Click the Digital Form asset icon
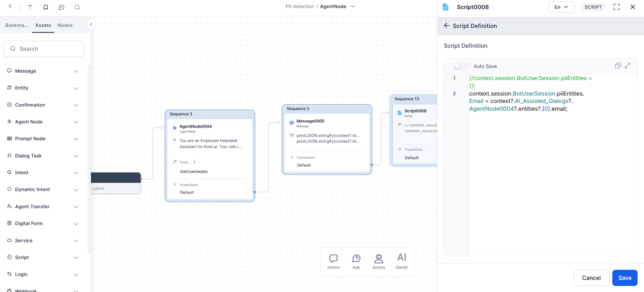This screenshot has height=292, width=644. tap(9, 223)
